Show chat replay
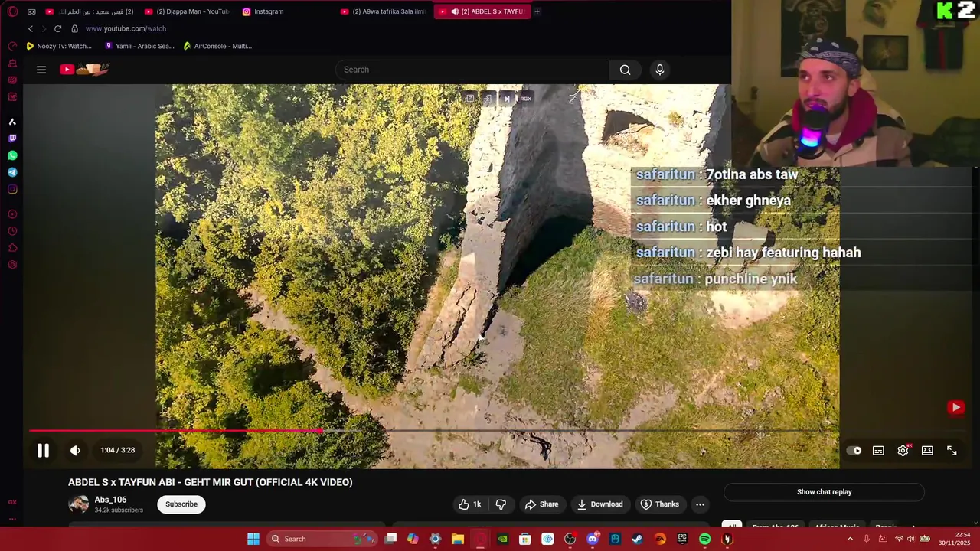Image resolution: width=980 pixels, height=551 pixels. click(x=824, y=492)
